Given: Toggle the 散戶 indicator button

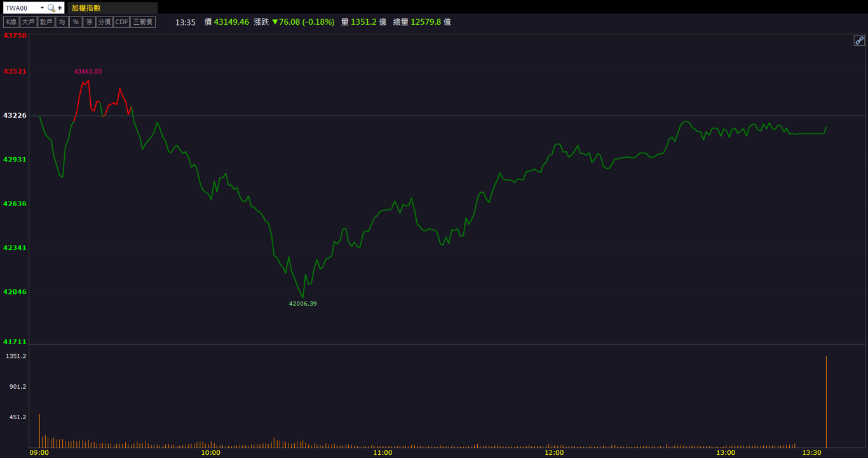Looking at the screenshot, I should 46,22.
